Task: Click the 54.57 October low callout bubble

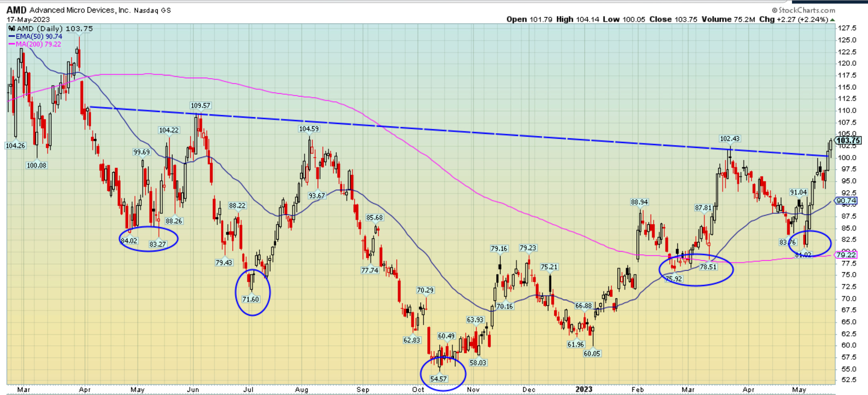Action: (438, 379)
